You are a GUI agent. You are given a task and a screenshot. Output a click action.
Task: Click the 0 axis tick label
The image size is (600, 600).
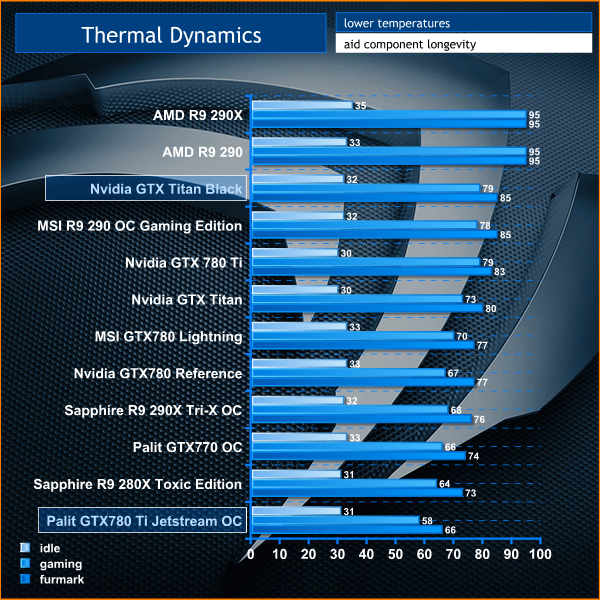[x=251, y=554]
